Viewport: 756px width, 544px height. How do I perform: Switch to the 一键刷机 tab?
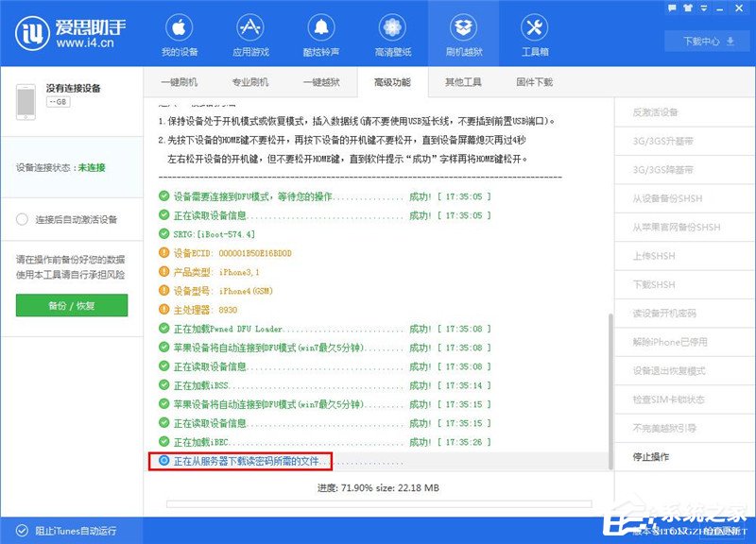pyautogui.click(x=180, y=82)
